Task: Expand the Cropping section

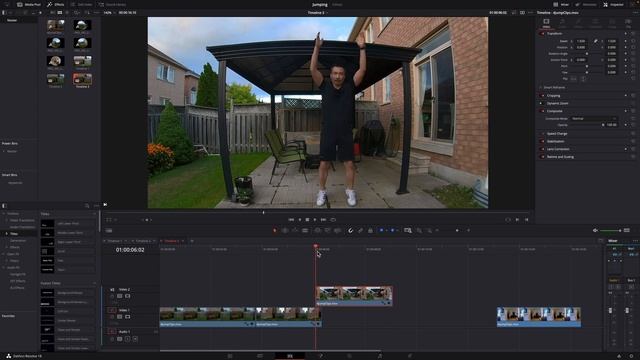Action: (x=553, y=96)
